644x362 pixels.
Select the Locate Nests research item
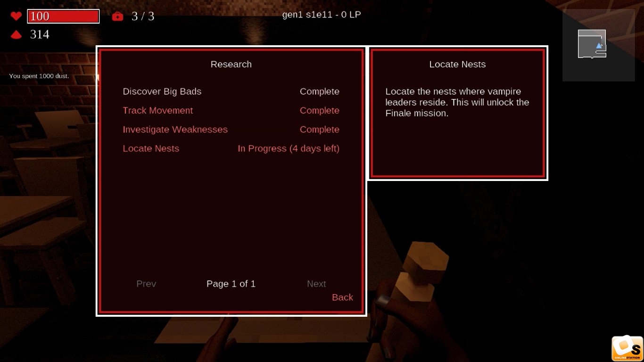coord(151,148)
